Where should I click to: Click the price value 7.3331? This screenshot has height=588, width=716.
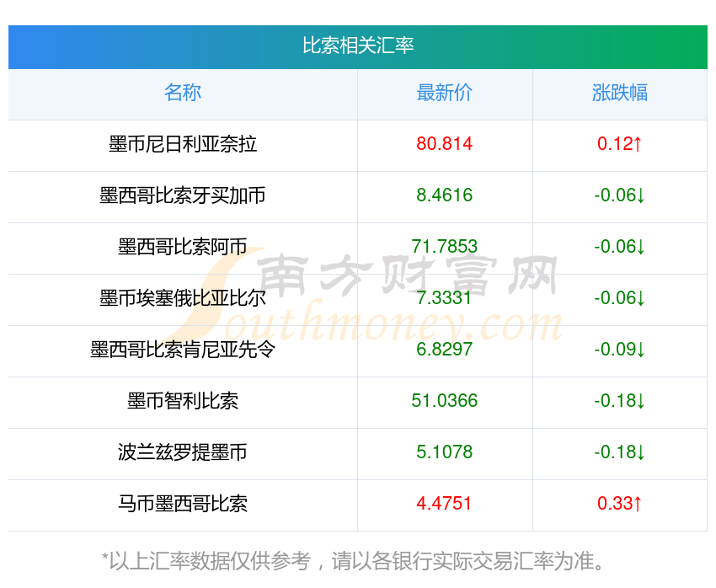click(x=444, y=298)
